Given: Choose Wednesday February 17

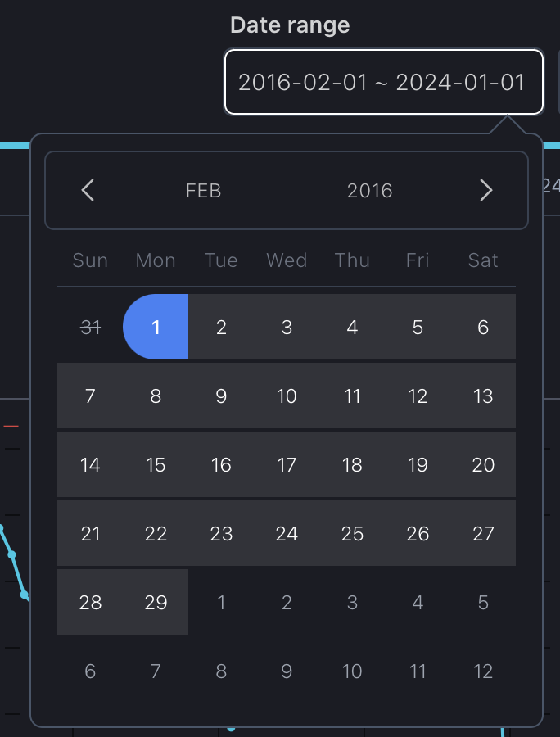Looking at the screenshot, I should pyautogui.click(x=287, y=465).
